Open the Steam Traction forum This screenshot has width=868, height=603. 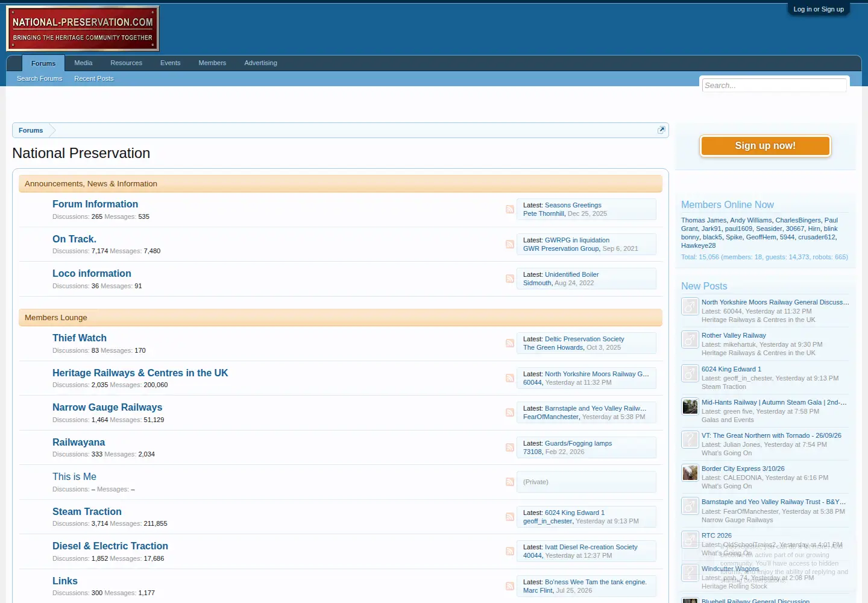[x=87, y=511]
